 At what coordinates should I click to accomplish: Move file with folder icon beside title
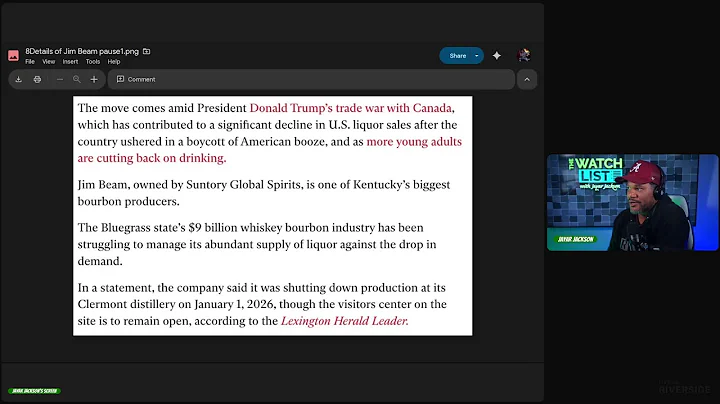click(x=146, y=51)
